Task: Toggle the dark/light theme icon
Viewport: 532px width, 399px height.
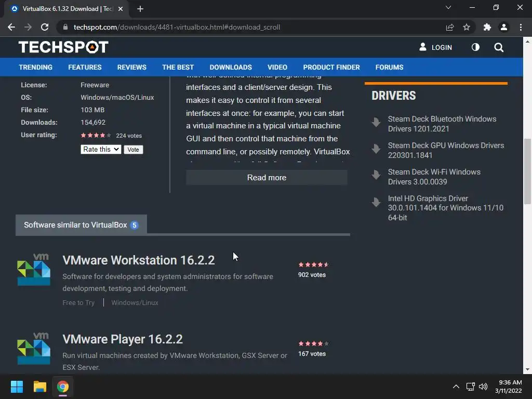Action: [475, 47]
